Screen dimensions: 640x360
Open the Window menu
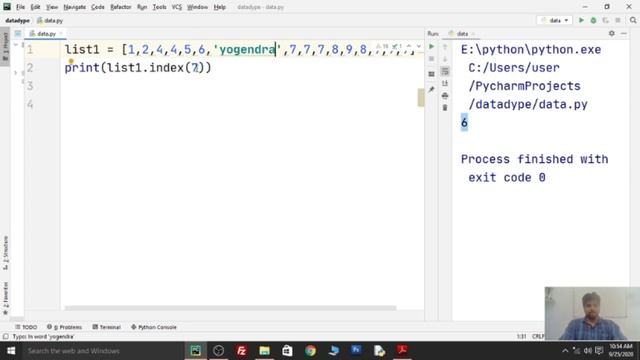coord(198,7)
